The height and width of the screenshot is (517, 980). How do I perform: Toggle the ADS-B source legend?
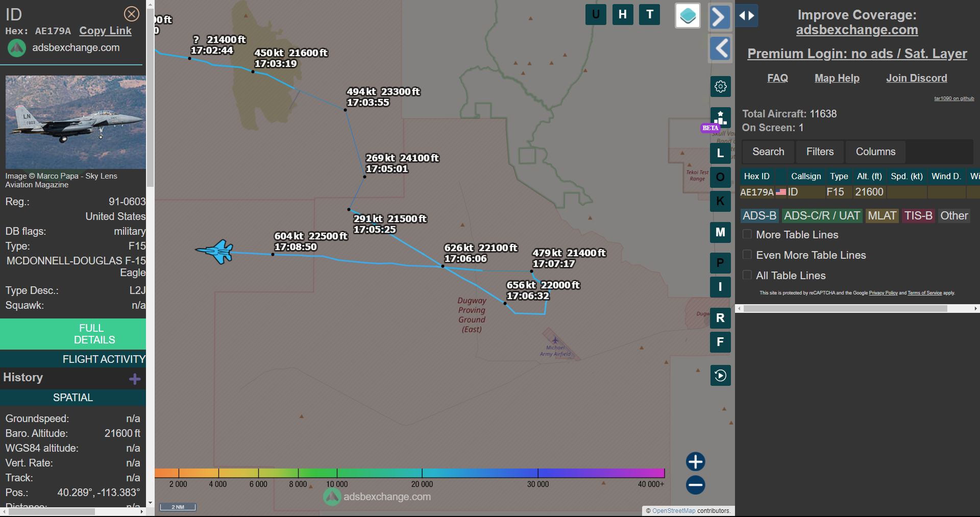point(759,216)
